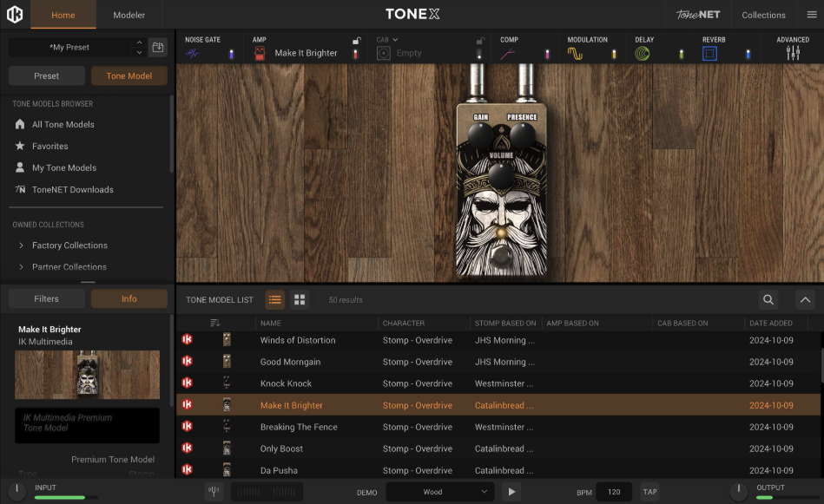824x504 pixels.
Task: Toggle the Amp lock icon
Action: point(356,41)
